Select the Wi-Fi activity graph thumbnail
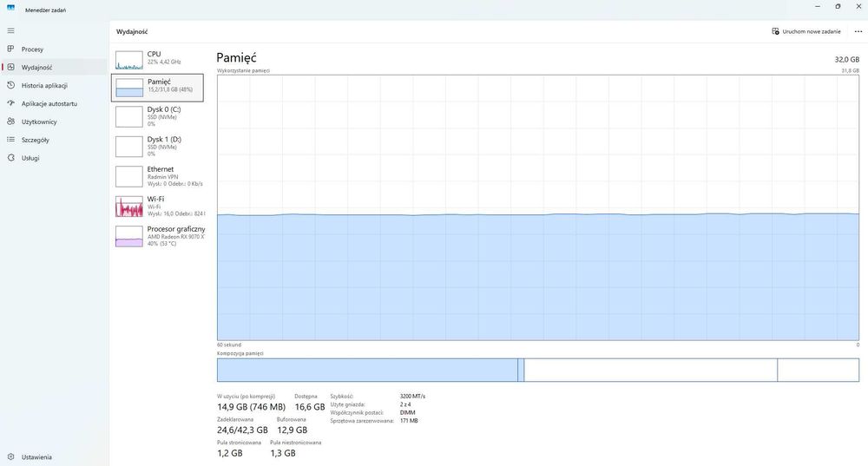Viewport: 868px width, 466px height. pos(129,207)
